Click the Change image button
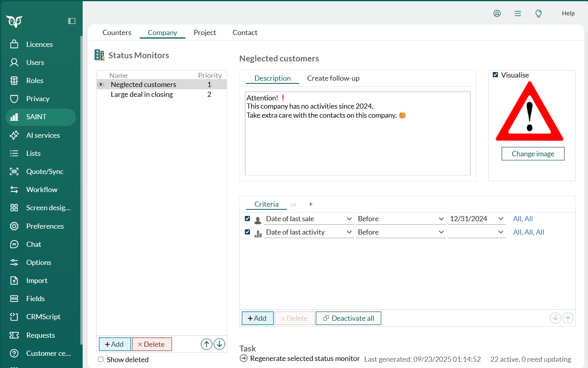The width and height of the screenshot is (588, 368). pos(533,153)
